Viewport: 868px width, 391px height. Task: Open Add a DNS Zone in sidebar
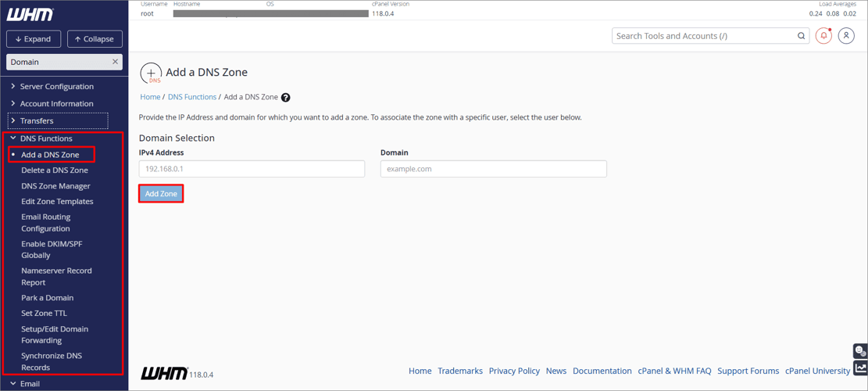(x=50, y=155)
